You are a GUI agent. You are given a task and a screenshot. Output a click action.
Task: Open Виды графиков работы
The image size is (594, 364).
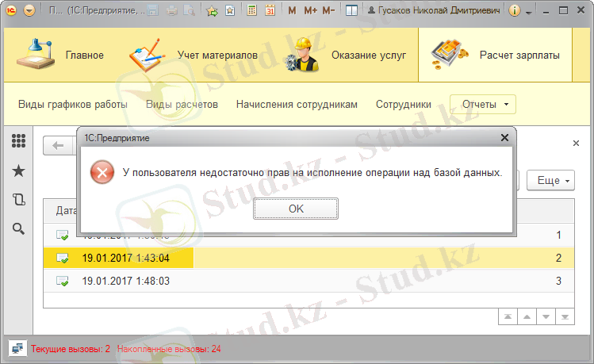(x=73, y=105)
